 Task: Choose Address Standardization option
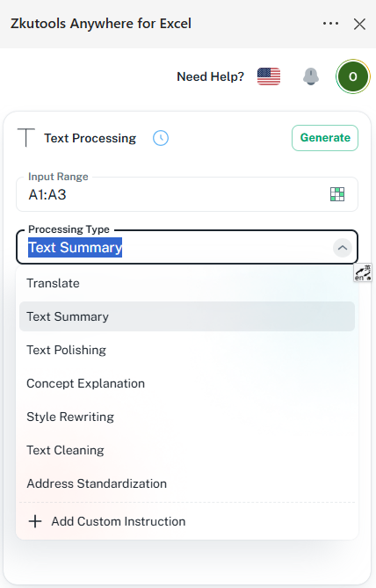pos(187,483)
